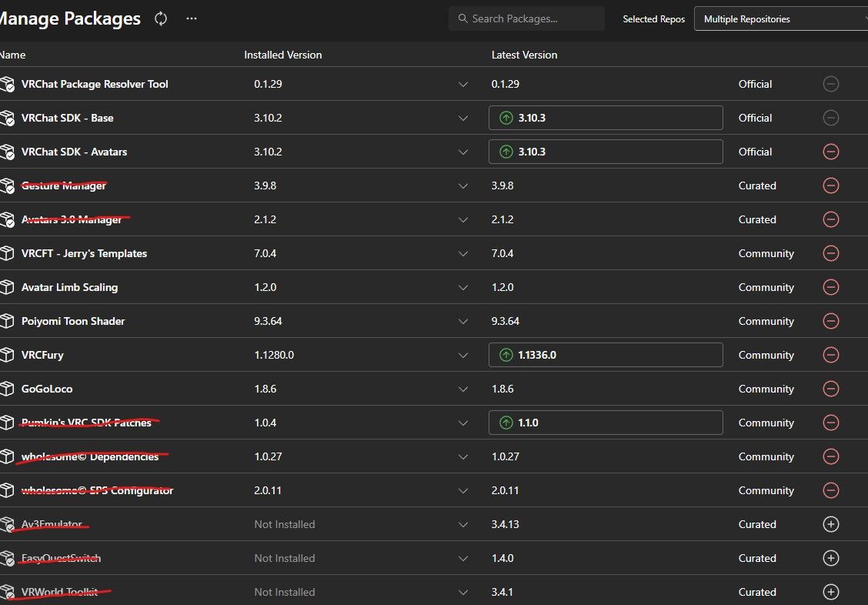
Task: Refresh the package list
Action: (161, 18)
